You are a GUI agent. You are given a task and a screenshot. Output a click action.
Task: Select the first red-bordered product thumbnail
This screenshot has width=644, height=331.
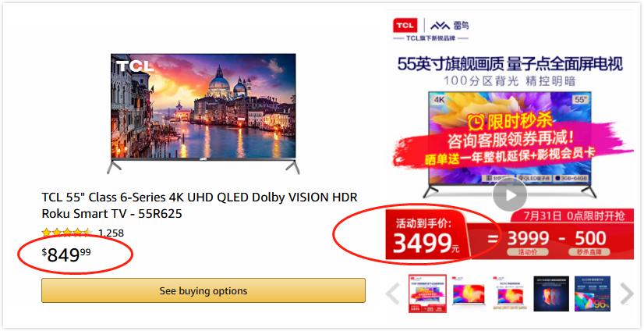click(427, 294)
